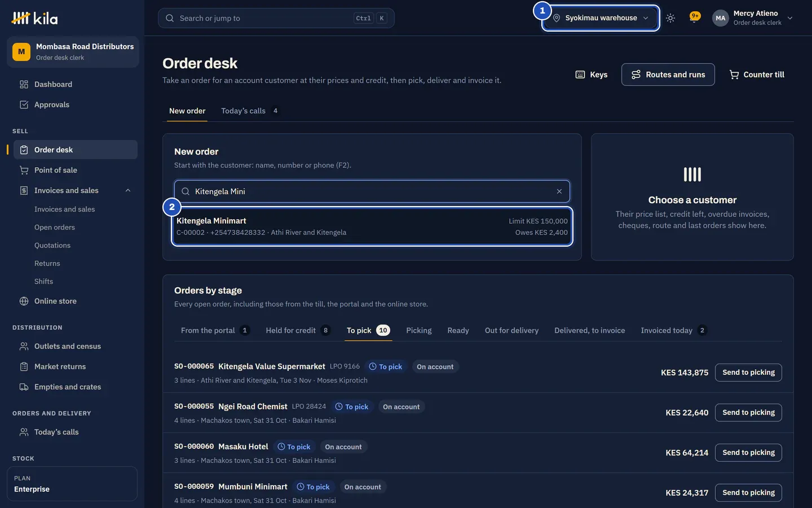Image resolution: width=812 pixels, height=508 pixels.
Task: Select the From the portal stage tab
Action: [215, 330]
